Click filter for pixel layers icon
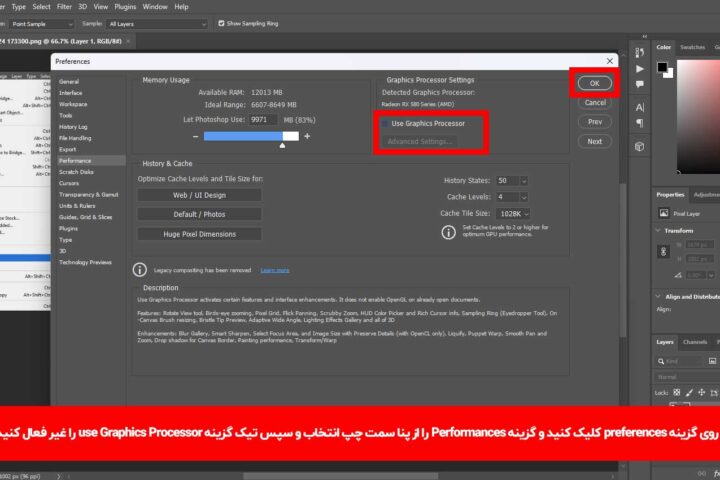 (712, 361)
